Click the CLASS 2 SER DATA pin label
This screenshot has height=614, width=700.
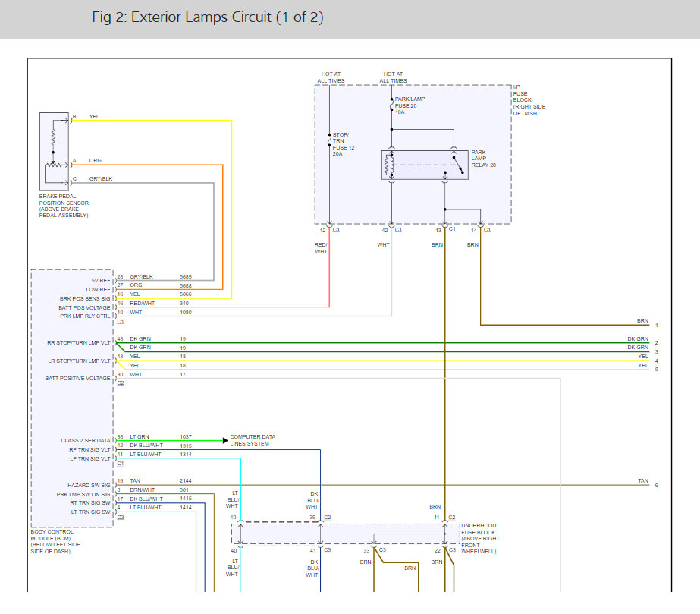click(86, 440)
